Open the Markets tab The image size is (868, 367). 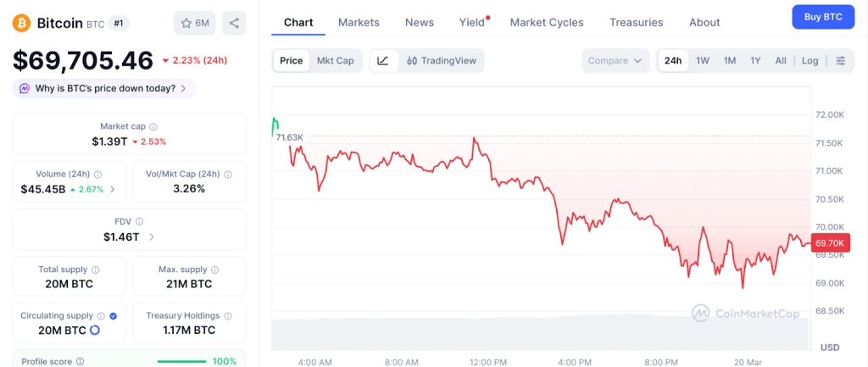(x=359, y=22)
